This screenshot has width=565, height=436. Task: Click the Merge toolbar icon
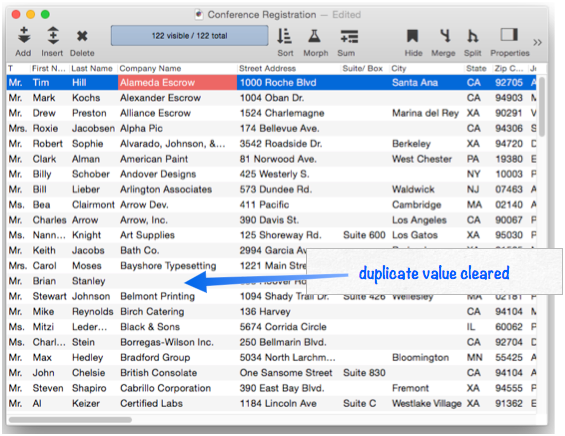pos(445,36)
